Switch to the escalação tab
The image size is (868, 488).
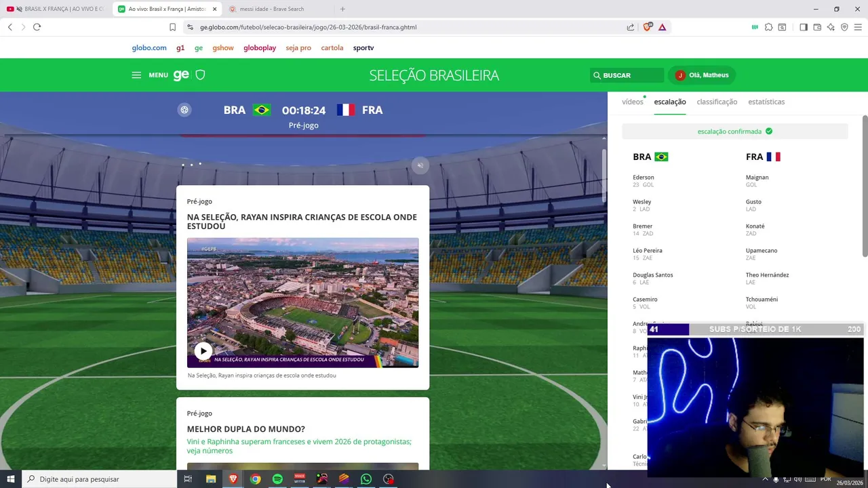pos(670,102)
